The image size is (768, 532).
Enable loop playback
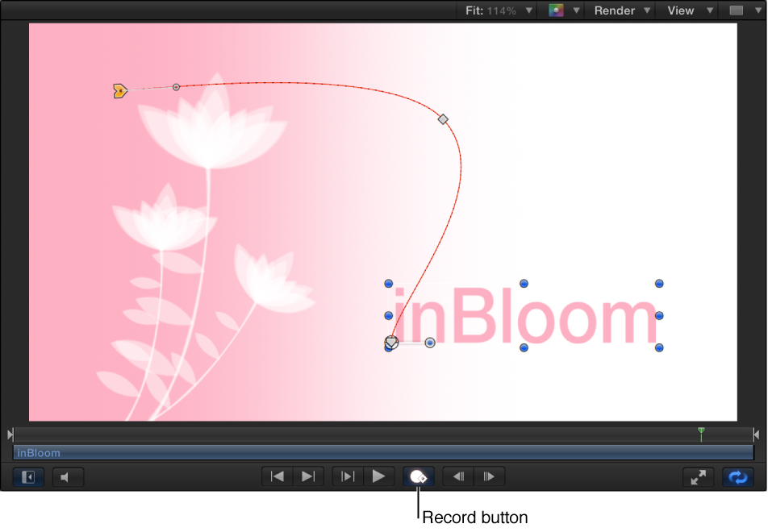(x=739, y=476)
